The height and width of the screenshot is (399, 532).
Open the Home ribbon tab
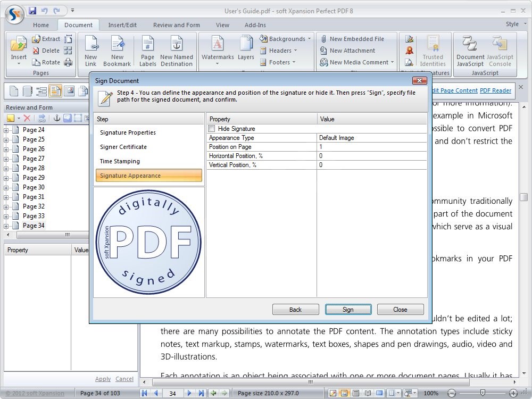tap(41, 25)
